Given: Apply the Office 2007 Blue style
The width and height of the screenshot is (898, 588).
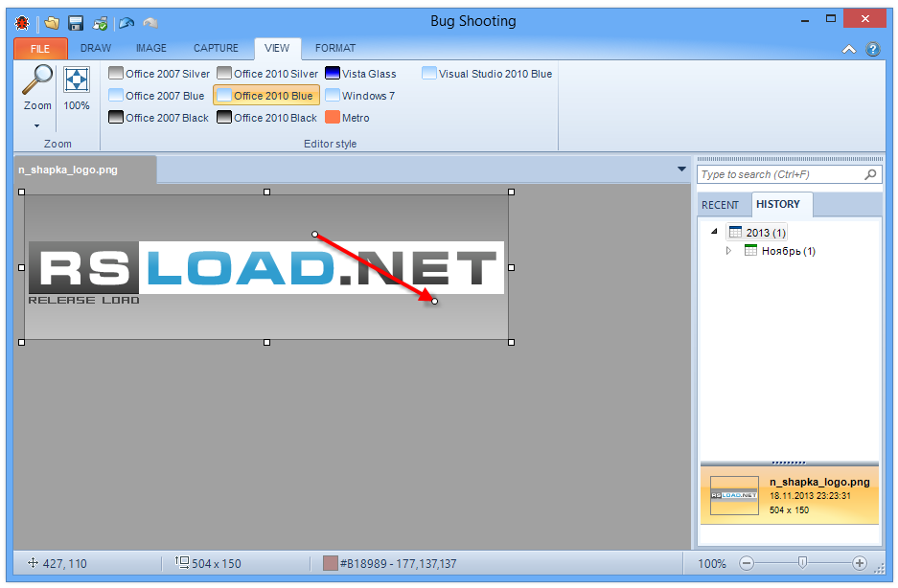Looking at the screenshot, I should (x=156, y=96).
